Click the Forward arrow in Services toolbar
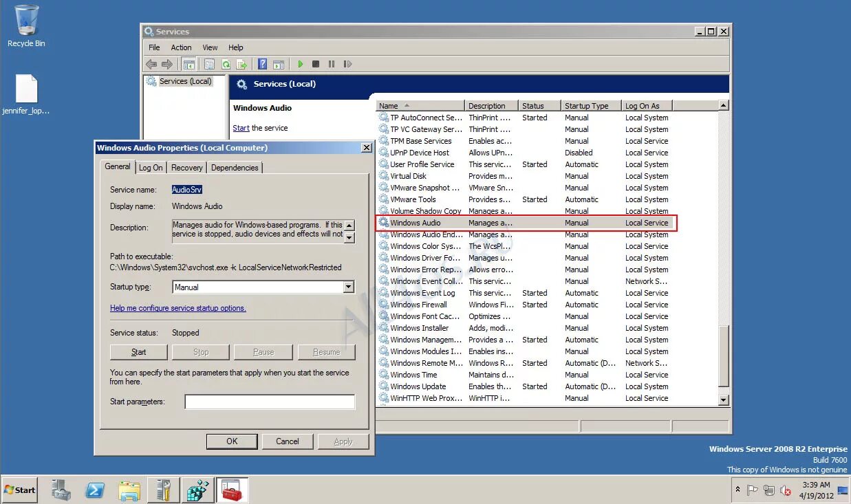The height and width of the screenshot is (504, 851). point(166,64)
